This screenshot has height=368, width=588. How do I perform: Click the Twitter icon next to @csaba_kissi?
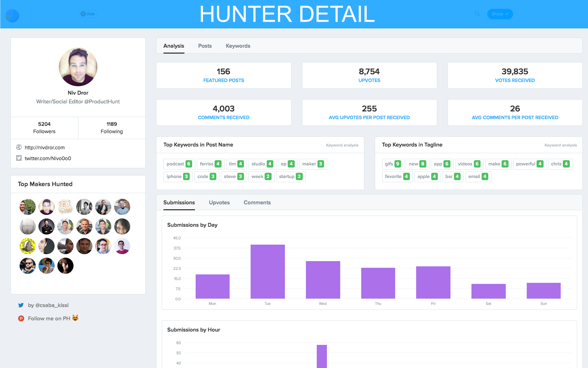coord(21,305)
